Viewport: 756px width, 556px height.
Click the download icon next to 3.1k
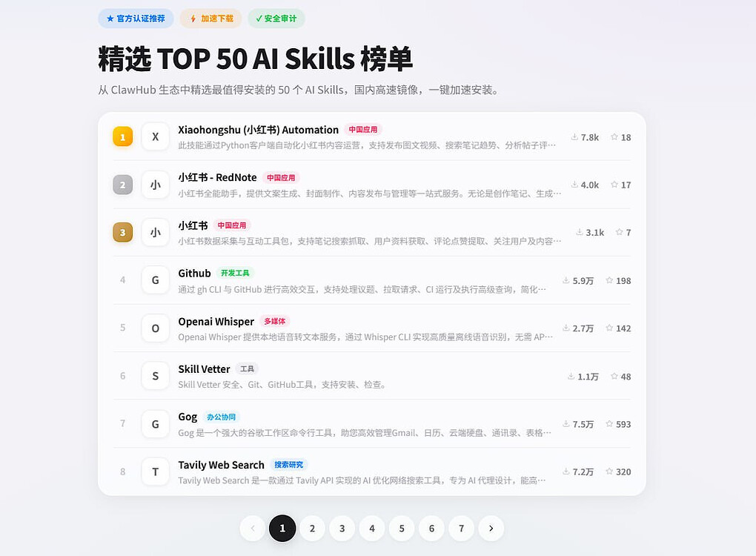coord(580,232)
